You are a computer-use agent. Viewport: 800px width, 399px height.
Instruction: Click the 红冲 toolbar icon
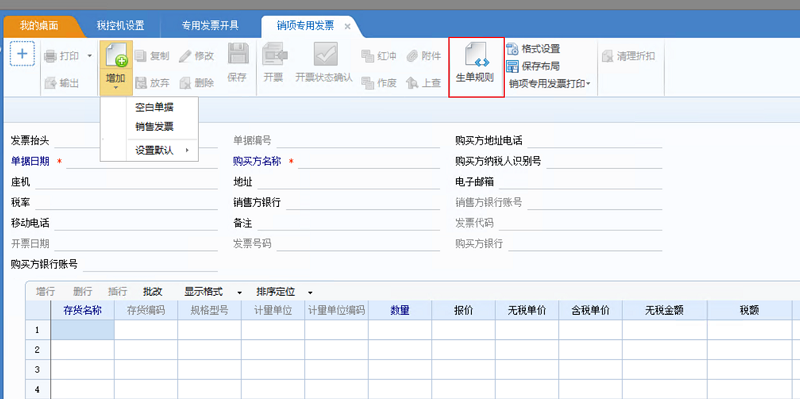[x=368, y=56]
